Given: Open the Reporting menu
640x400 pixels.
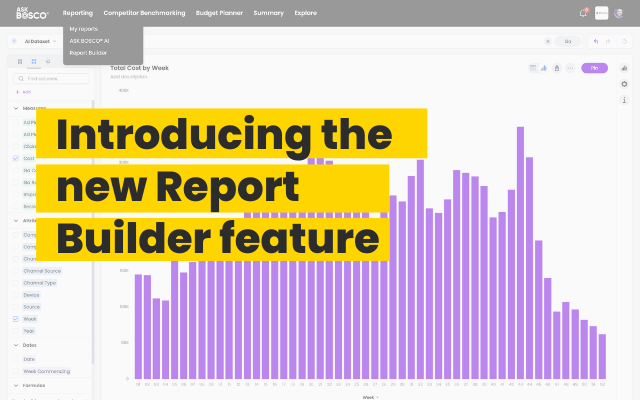Looking at the screenshot, I should pyautogui.click(x=78, y=13).
